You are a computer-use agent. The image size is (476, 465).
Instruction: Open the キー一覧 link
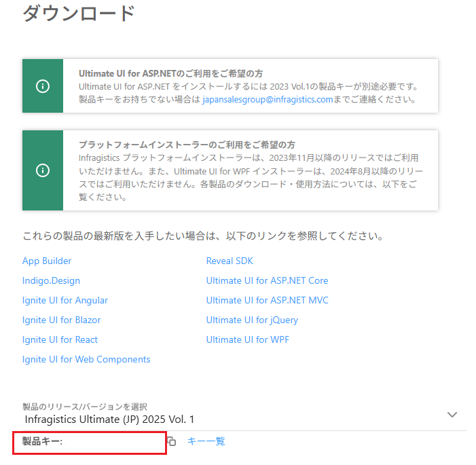(206, 441)
